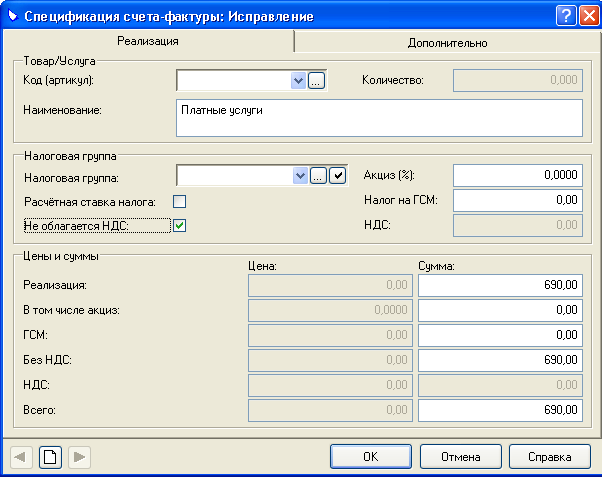This screenshot has height=477, width=602.
Task: Click the Реализация Цена field
Action: pyautogui.click(x=330, y=285)
